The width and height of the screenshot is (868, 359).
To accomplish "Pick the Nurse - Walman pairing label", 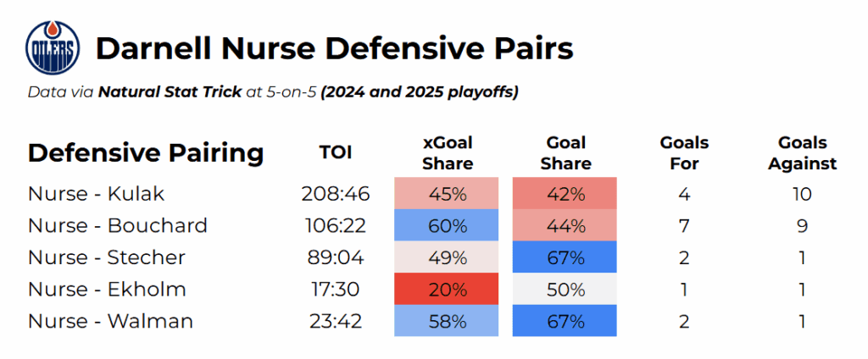I will [x=110, y=321].
